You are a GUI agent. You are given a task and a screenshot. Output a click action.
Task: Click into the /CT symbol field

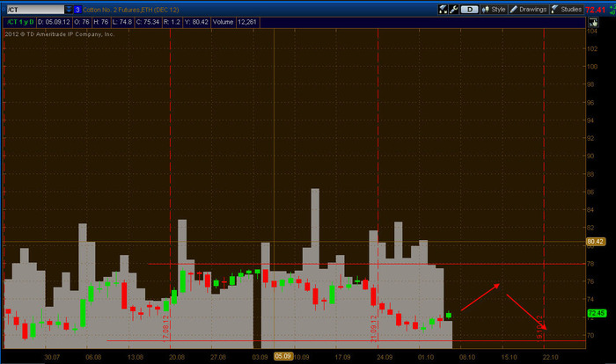(x=35, y=10)
